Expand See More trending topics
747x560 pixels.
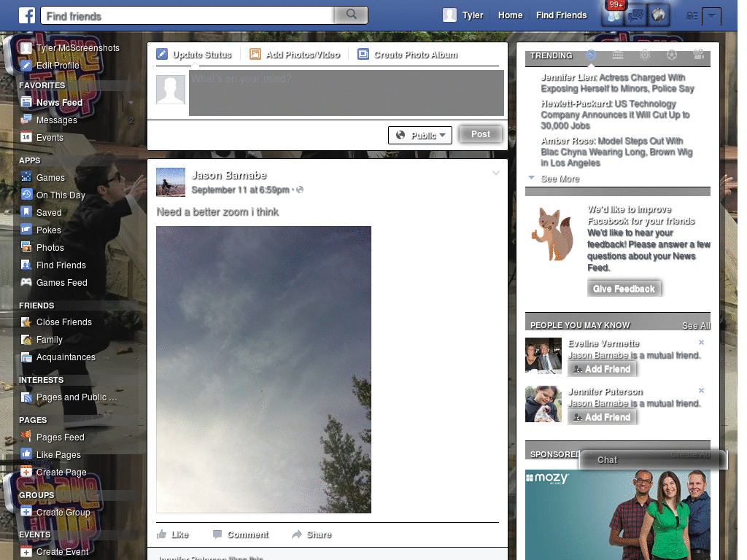(560, 179)
